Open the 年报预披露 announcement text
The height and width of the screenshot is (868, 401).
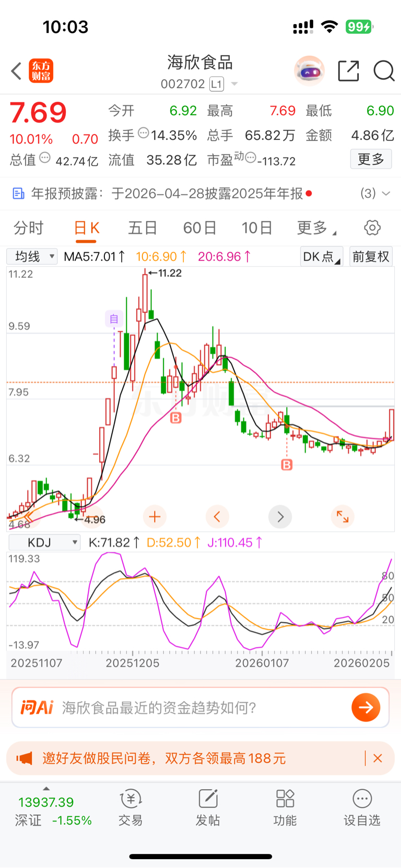tap(167, 194)
